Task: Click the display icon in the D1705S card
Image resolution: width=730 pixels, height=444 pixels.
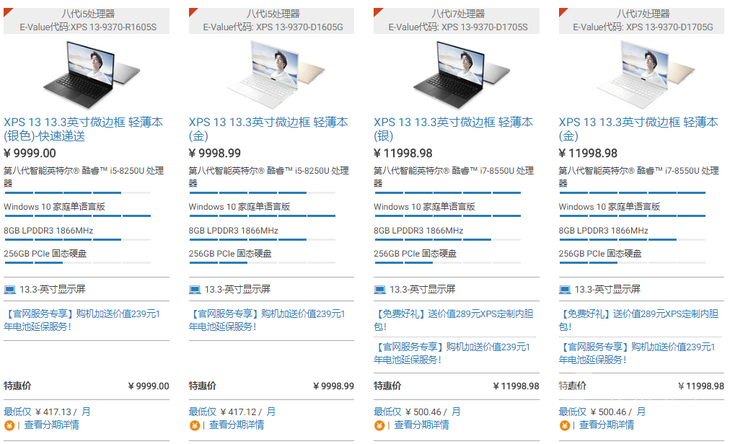Action: tap(380, 290)
